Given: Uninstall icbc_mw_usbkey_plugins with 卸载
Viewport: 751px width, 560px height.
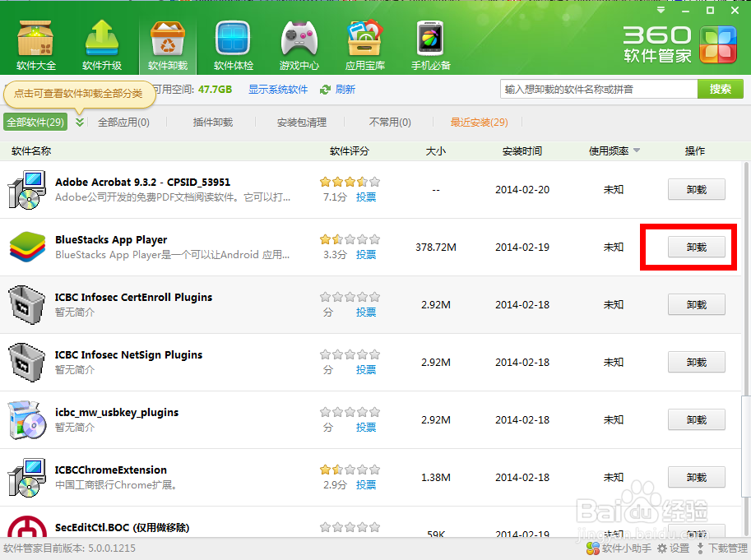Looking at the screenshot, I should pyautogui.click(x=697, y=419).
